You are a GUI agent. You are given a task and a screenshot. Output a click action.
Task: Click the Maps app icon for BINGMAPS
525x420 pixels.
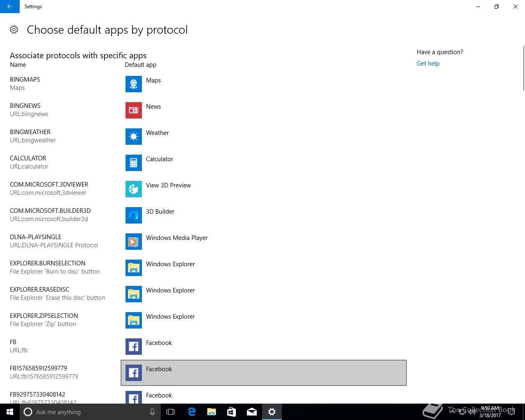[x=134, y=84]
